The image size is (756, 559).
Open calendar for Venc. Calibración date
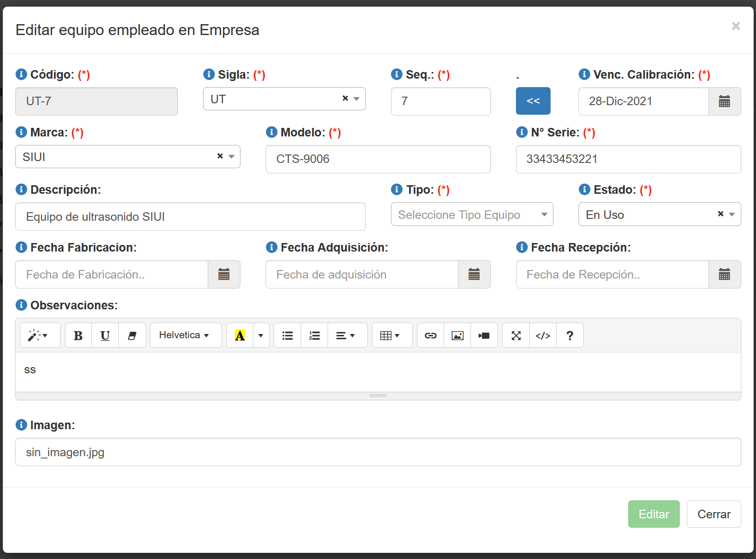coord(724,101)
